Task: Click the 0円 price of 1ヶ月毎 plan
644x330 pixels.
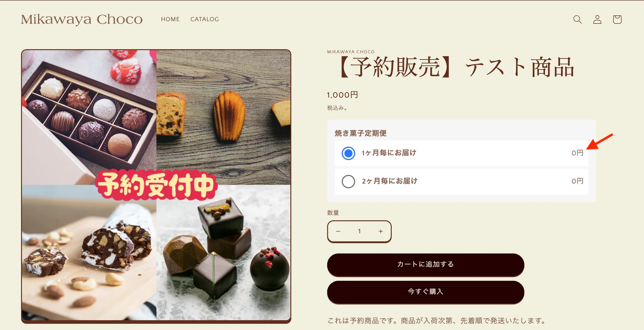Action: pos(577,153)
